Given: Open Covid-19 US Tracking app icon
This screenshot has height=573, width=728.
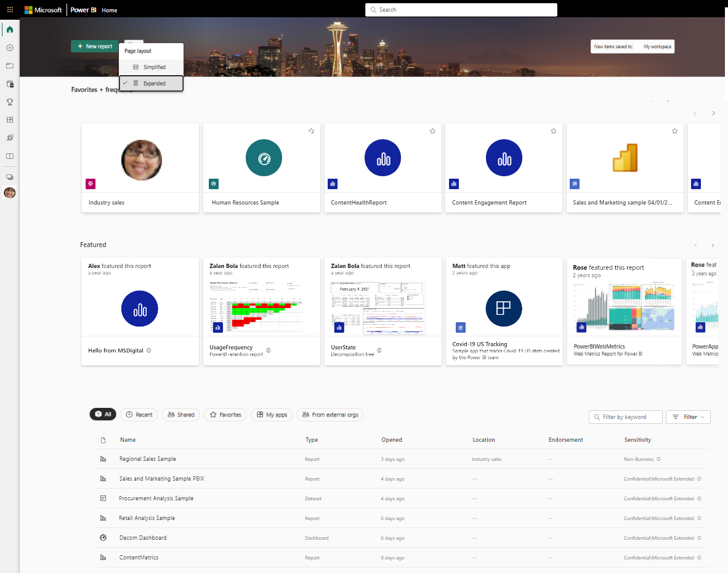Looking at the screenshot, I should coord(504,309).
